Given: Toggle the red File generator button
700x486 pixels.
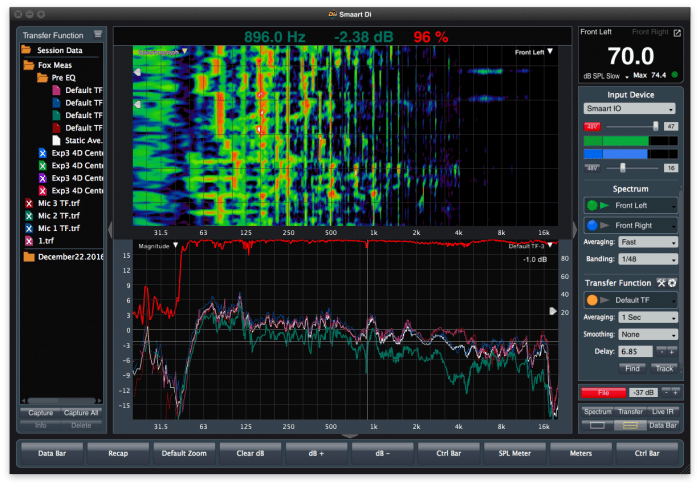Looking at the screenshot, I should [603, 392].
